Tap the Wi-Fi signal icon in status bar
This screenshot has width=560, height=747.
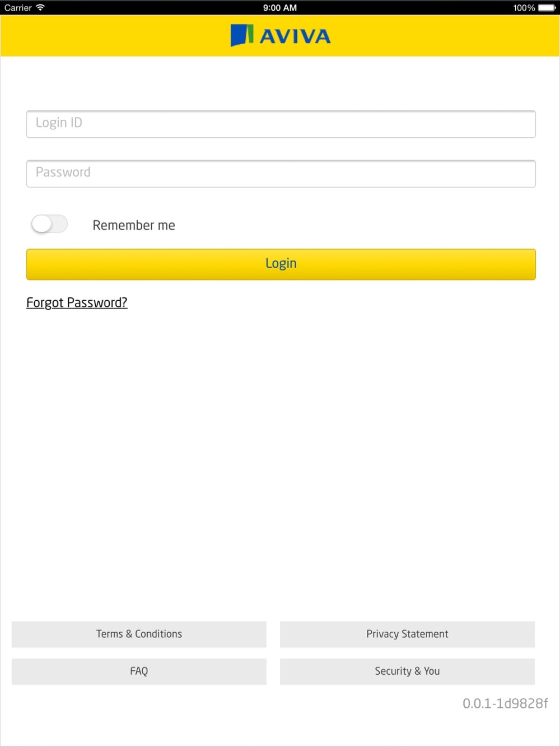pos(40,7)
